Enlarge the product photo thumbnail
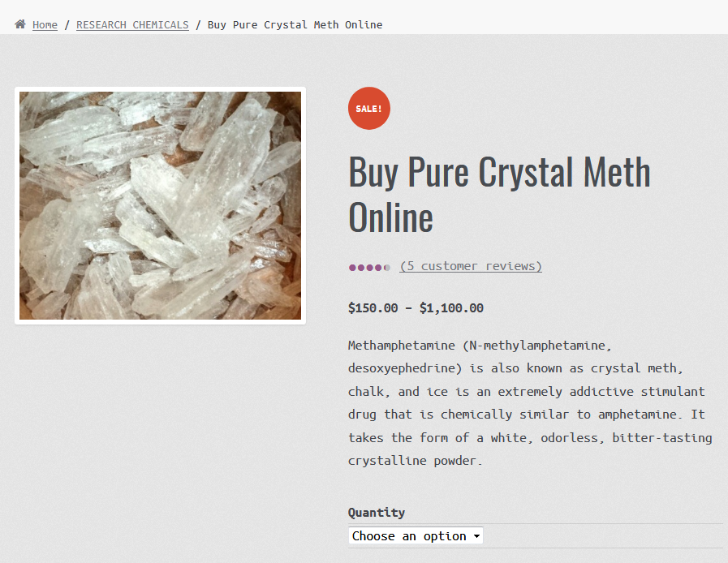The image size is (728, 563). [x=160, y=205]
